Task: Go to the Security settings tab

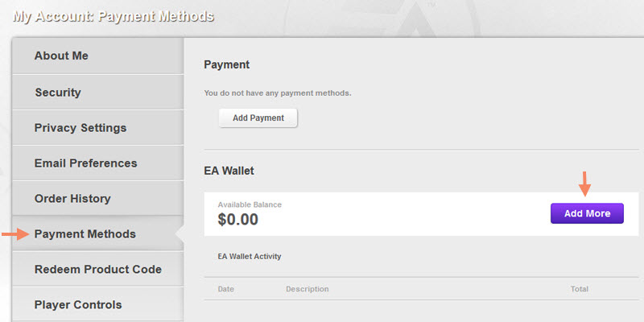Action: (x=58, y=92)
